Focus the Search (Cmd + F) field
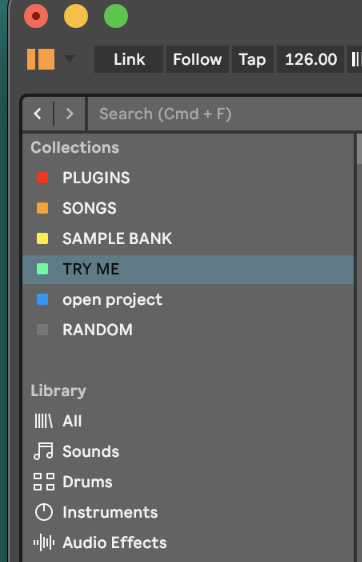 pos(225,114)
